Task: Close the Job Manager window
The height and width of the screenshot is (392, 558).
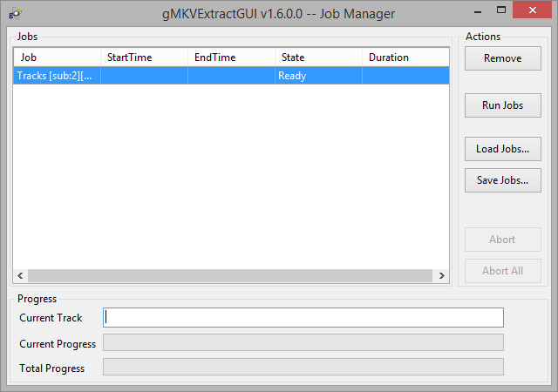Action: 533,10
